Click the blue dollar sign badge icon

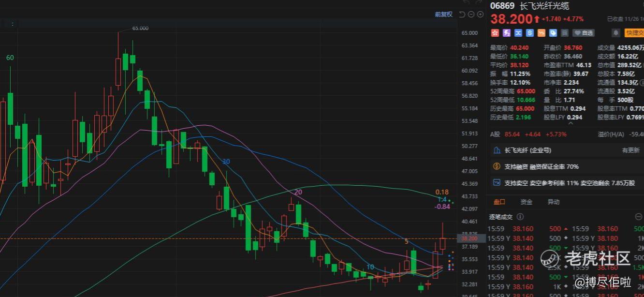529,33
